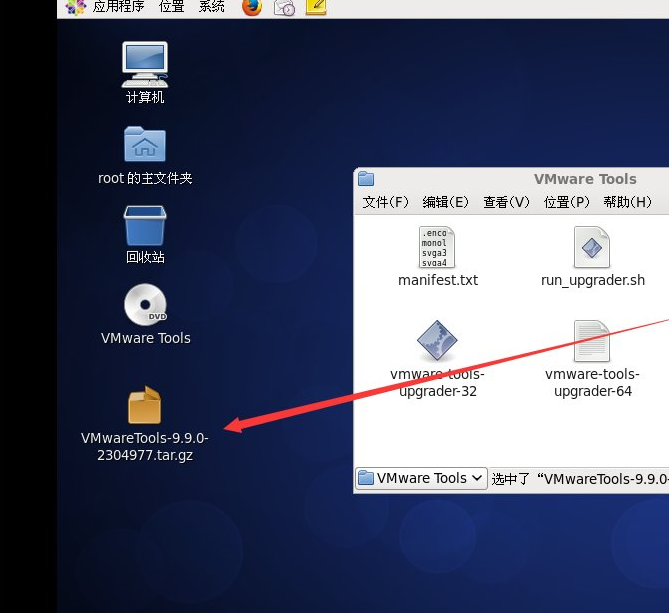Click the folder icon in VMware Tools title bar

coord(366,179)
